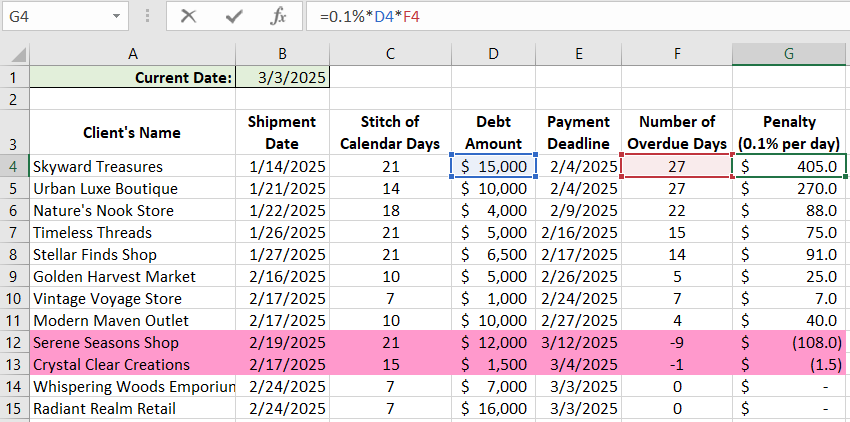This screenshot has width=850, height=422.
Task: Expand the Name Box dropdown arrow
Action: pos(118,17)
